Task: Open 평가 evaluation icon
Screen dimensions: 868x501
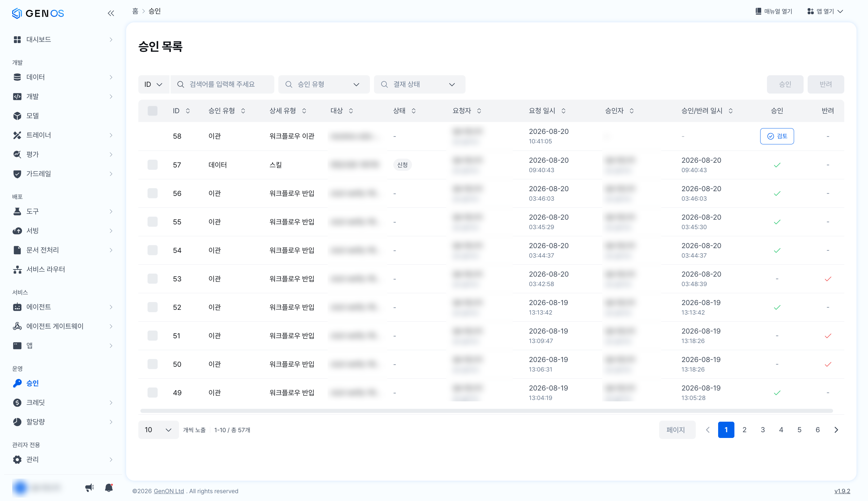Action: pyautogui.click(x=17, y=154)
